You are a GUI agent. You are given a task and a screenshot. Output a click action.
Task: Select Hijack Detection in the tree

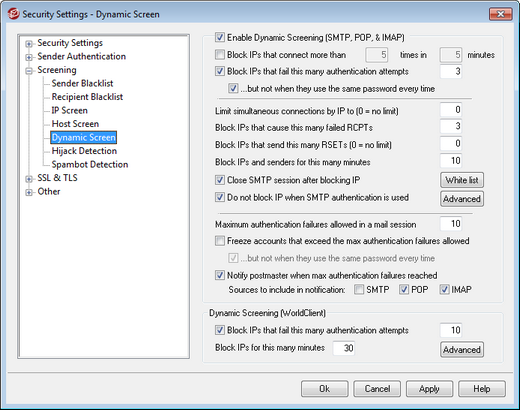click(x=84, y=151)
